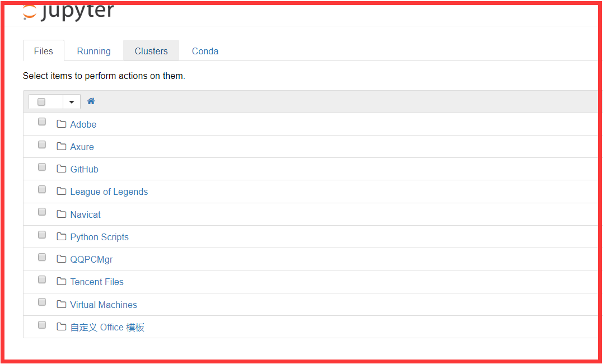Switch to the Files tab
This screenshot has width=603, height=364.
pos(44,51)
